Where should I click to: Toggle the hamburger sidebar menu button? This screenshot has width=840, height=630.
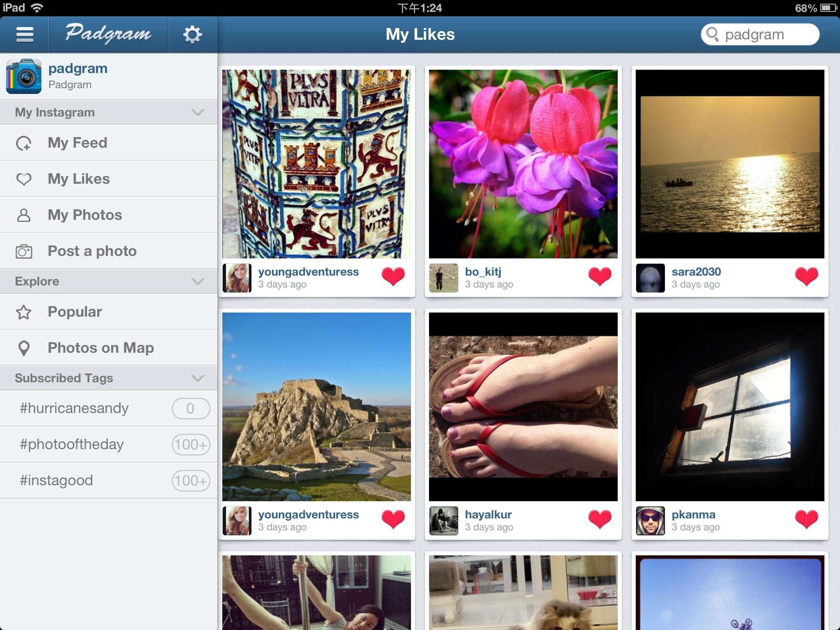[25, 34]
